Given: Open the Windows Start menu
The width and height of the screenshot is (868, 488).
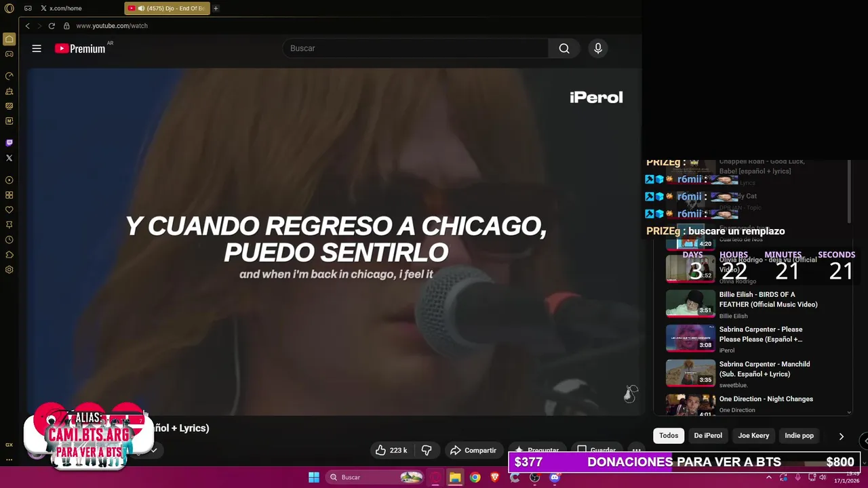Looking at the screenshot, I should [314, 477].
